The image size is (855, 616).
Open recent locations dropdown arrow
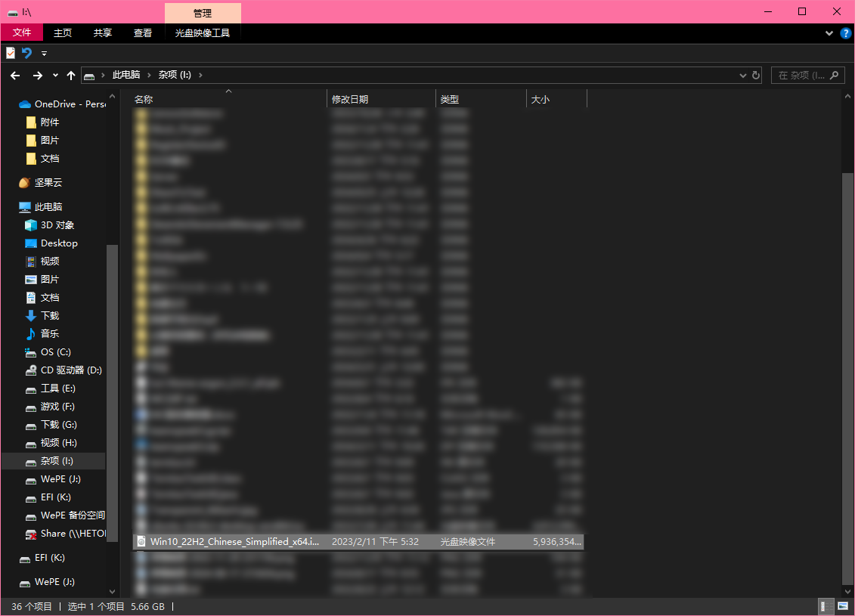pos(55,76)
